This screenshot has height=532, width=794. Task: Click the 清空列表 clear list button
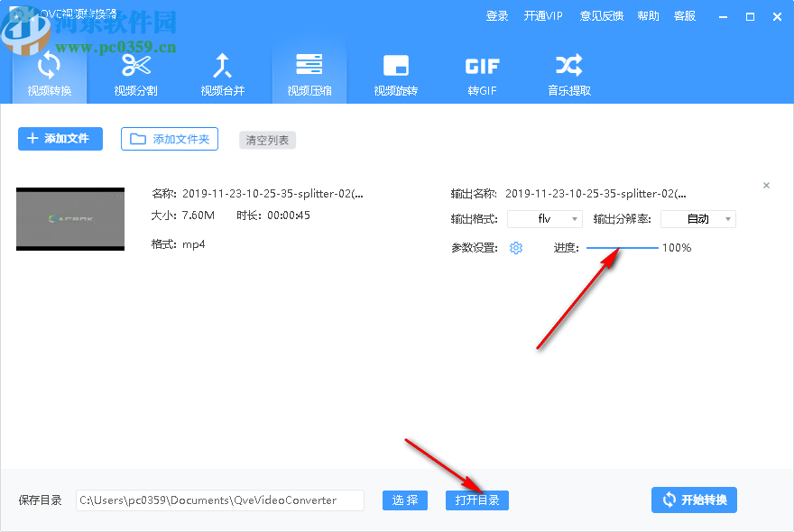[x=267, y=140]
